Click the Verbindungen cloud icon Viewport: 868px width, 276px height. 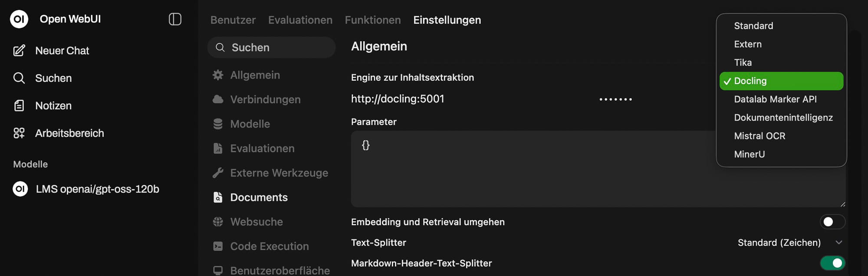[218, 99]
